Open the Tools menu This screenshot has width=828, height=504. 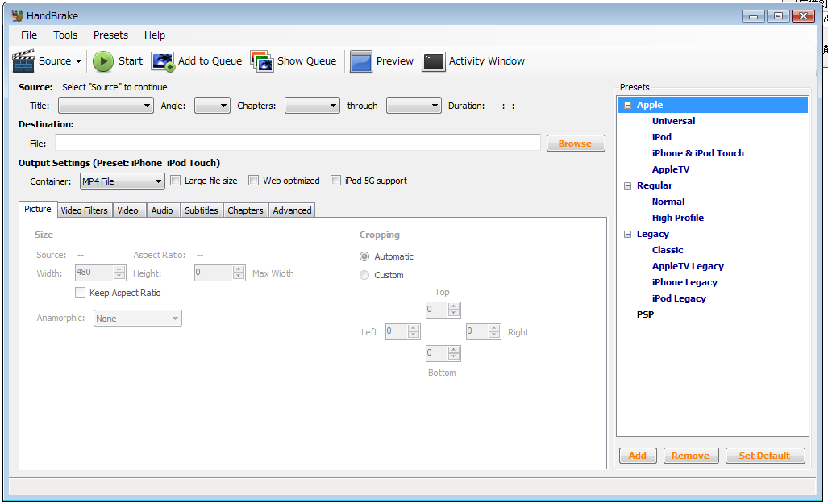coord(65,35)
